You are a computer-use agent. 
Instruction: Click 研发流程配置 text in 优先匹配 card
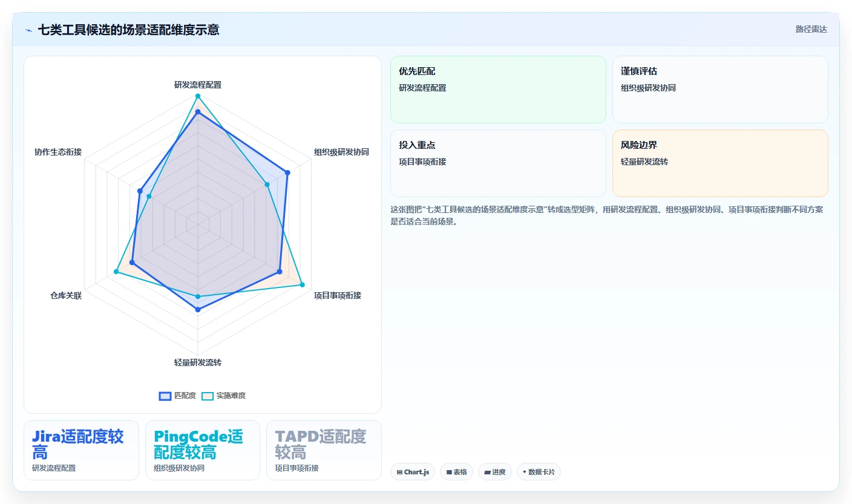pos(422,88)
